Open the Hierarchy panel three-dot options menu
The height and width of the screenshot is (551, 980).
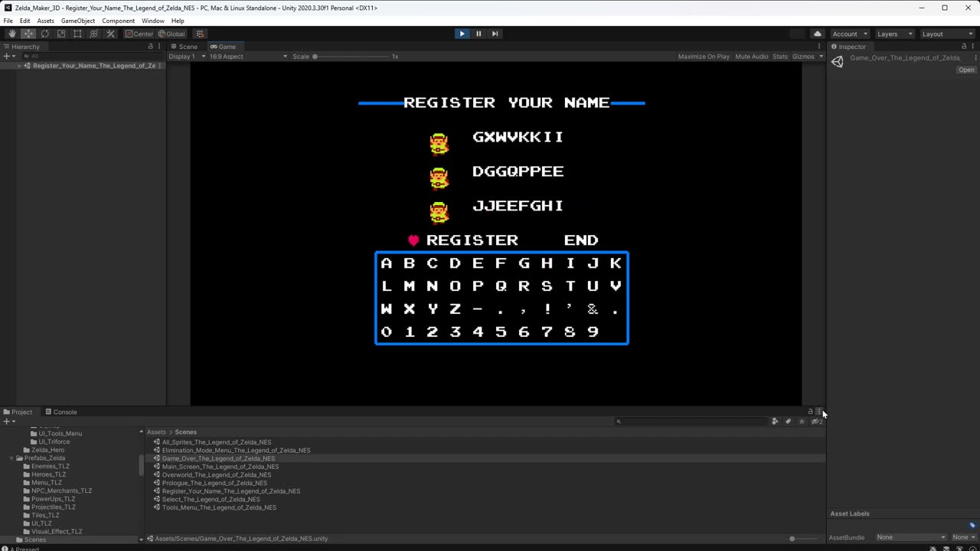(x=159, y=47)
